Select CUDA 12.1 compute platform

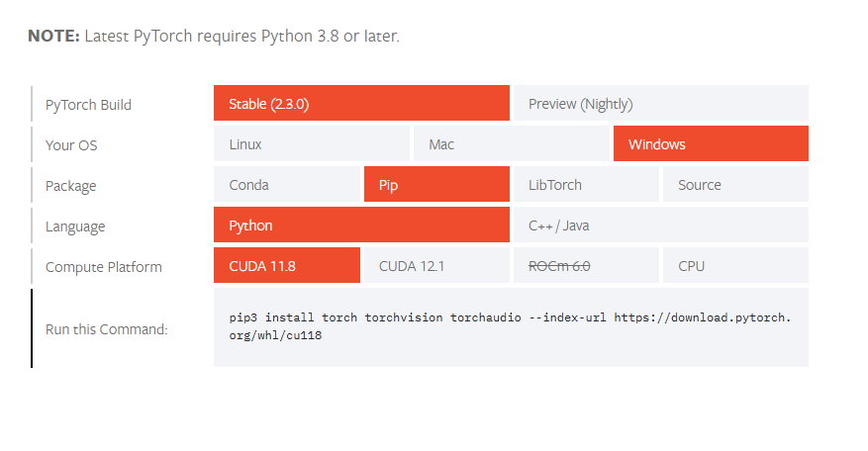pyautogui.click(x=436, y=265)
